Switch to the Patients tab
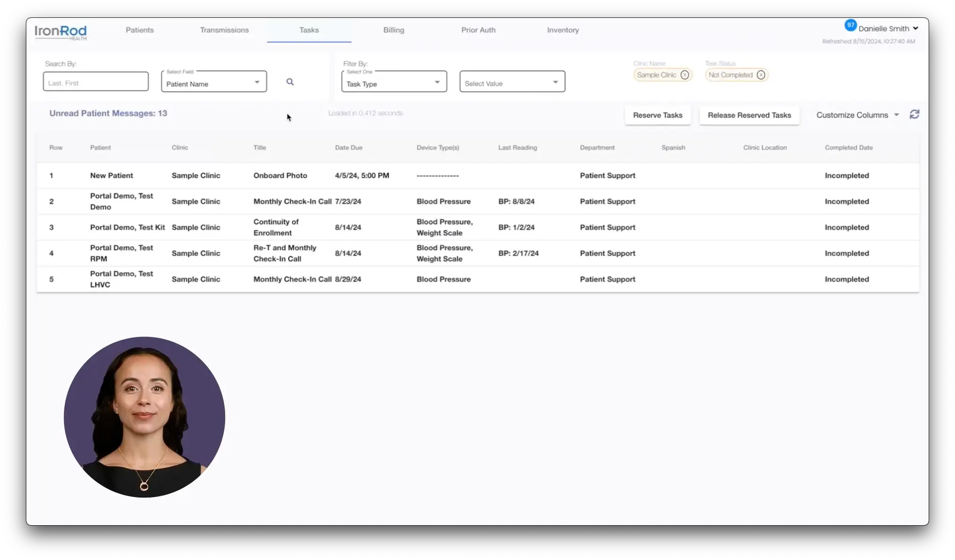Viewport: 955px width, 560px height. [x=140, y=30]
